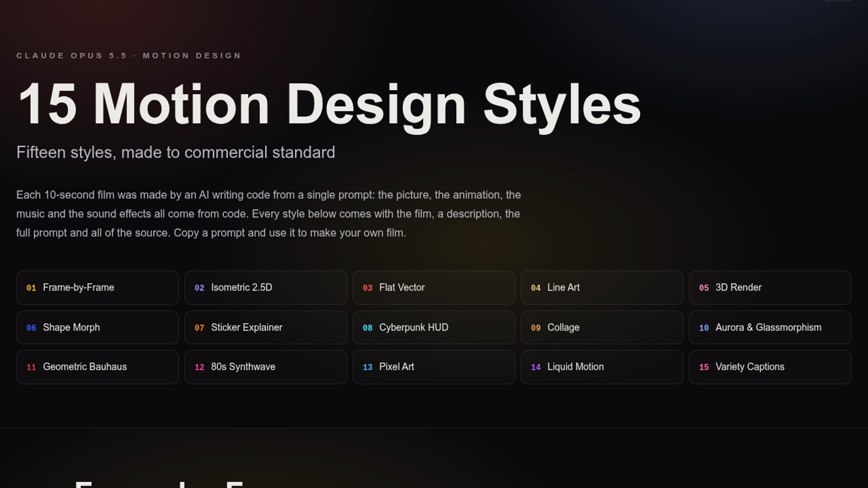Open the 14 Liquid Motion style
The height and width of the screenshot is (488, 868).
coord(602,367)
